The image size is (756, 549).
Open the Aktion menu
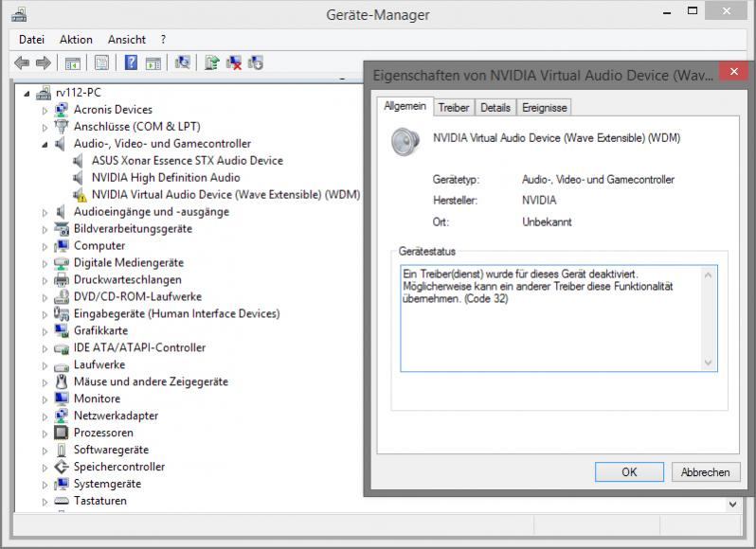click(76, 40)
